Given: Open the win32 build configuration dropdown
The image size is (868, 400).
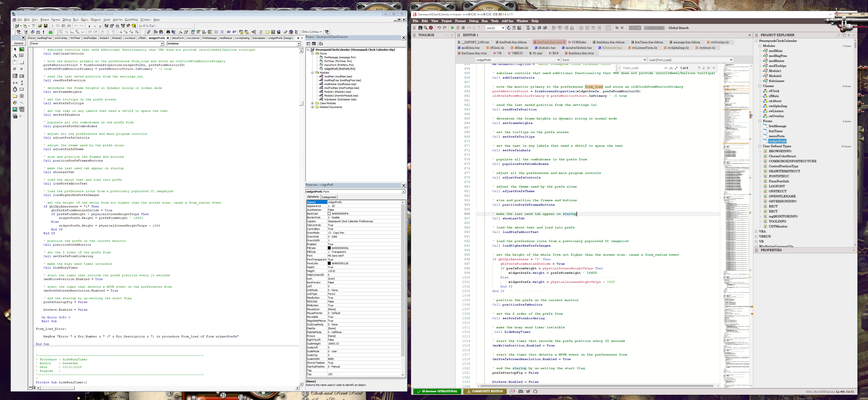Looking at the screenshot, I should click(x=495, y=28).
